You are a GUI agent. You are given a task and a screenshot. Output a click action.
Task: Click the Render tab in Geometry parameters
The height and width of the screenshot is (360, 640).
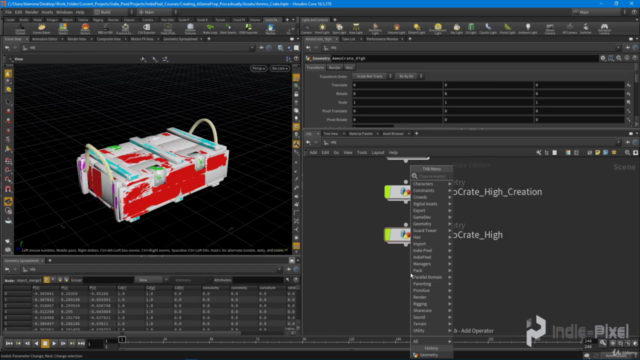click(x=334, y=68)
